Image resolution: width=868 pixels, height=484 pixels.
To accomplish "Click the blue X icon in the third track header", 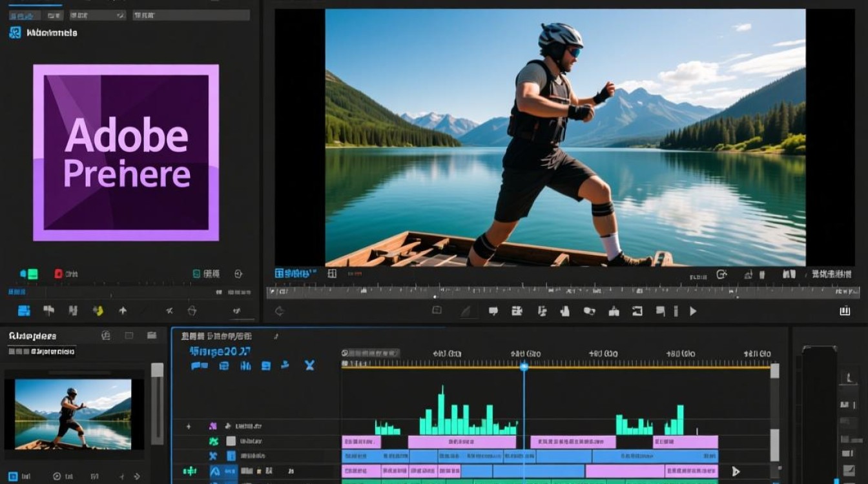I will (x=214, y=456).
